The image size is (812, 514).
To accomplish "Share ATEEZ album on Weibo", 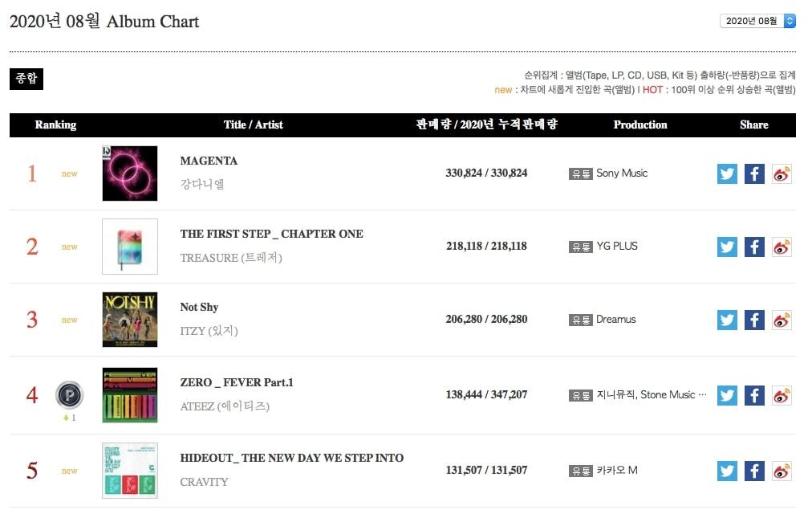I will (782, 395).
